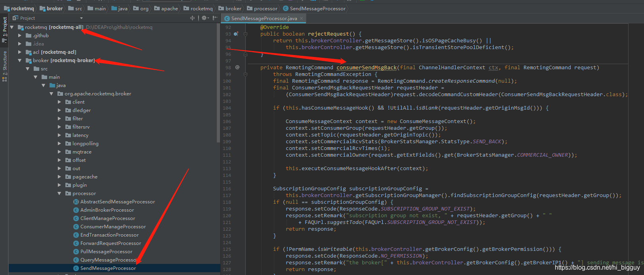Select the plugin package folder

tap(68, 185)
